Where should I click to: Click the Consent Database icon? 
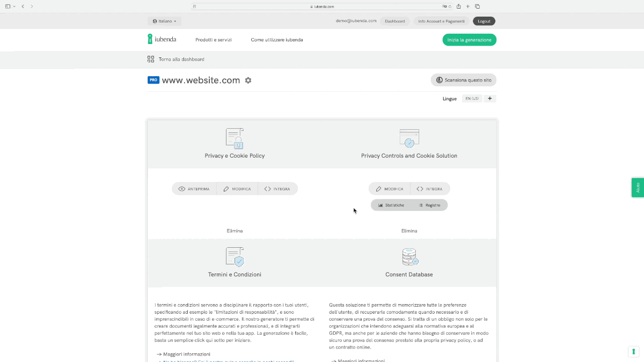click(x=409, y=257)
